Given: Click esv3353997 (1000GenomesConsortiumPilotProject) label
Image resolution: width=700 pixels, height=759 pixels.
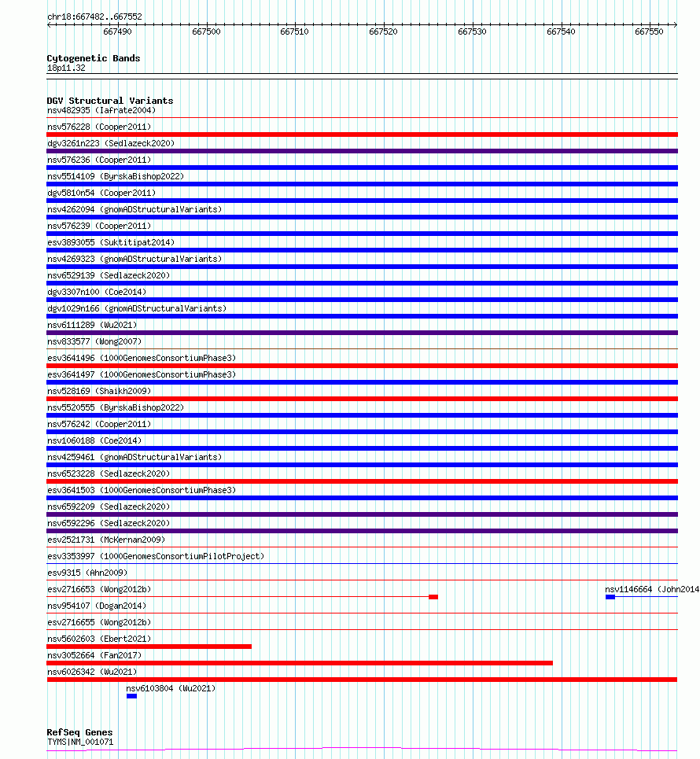Looking at the screenshot, I should [156, 556].
